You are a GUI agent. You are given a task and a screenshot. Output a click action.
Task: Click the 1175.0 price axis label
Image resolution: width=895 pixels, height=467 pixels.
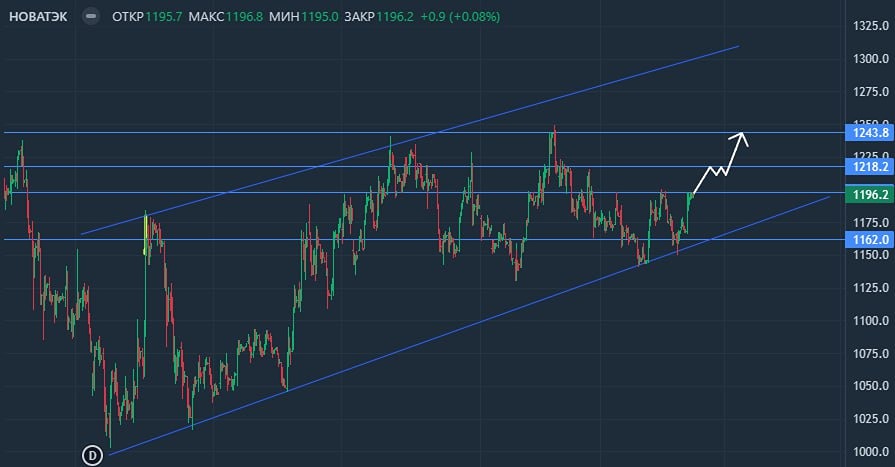[x=870, y=222]
